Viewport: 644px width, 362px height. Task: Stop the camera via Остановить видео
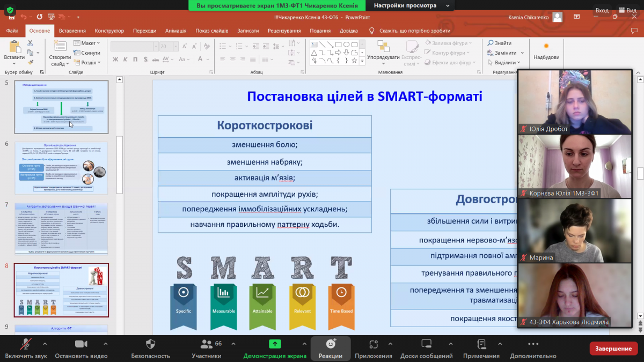point(81,344)
